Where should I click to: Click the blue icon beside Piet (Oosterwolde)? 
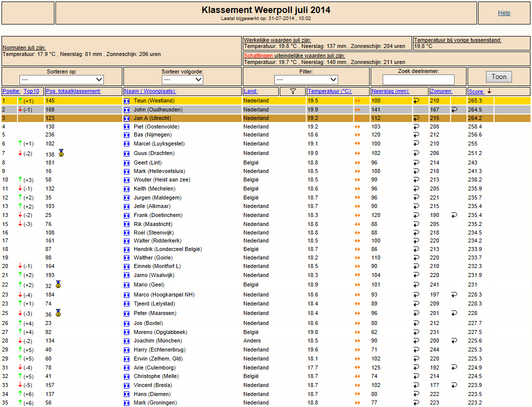tap(126, 126)
